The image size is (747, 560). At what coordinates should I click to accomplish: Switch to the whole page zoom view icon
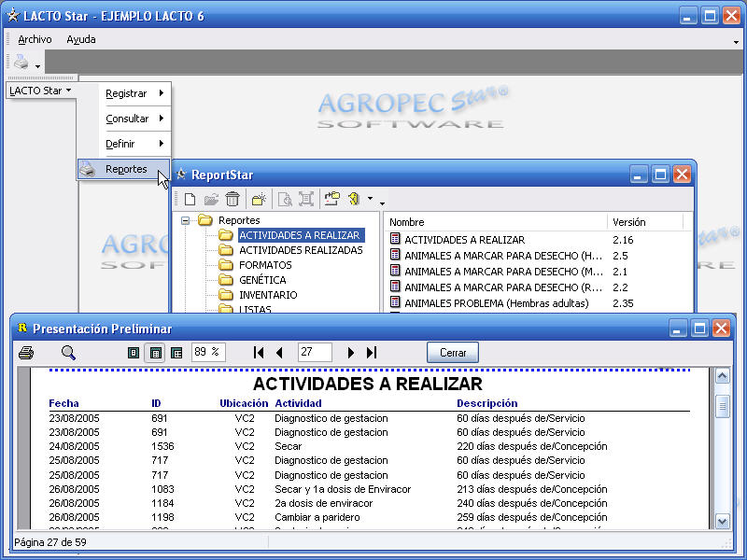pos(134,353)
